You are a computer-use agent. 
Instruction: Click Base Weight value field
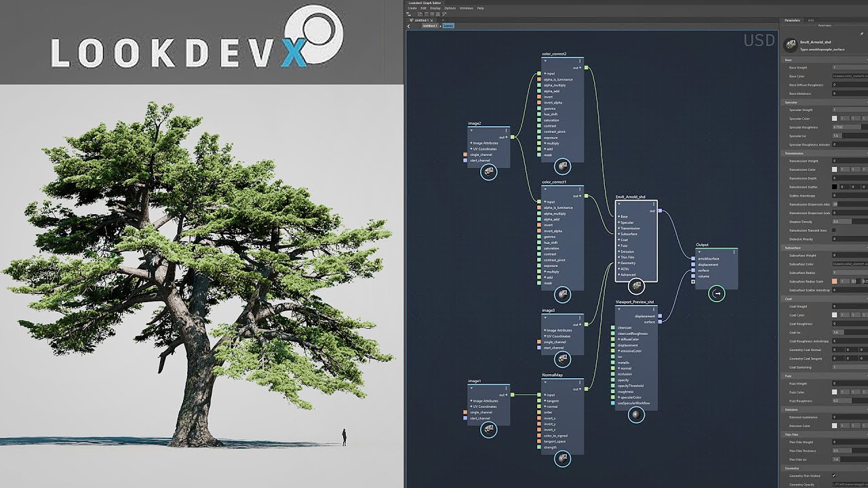(x=850, y=67)
